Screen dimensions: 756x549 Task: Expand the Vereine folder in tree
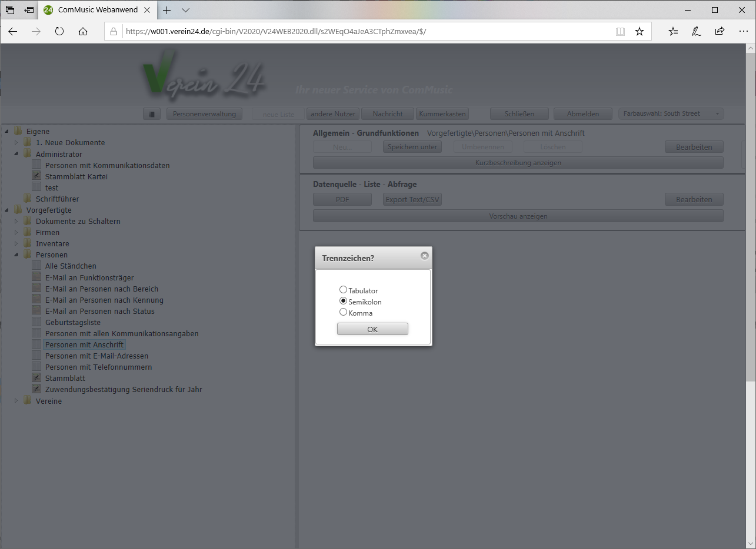point(16,401)
